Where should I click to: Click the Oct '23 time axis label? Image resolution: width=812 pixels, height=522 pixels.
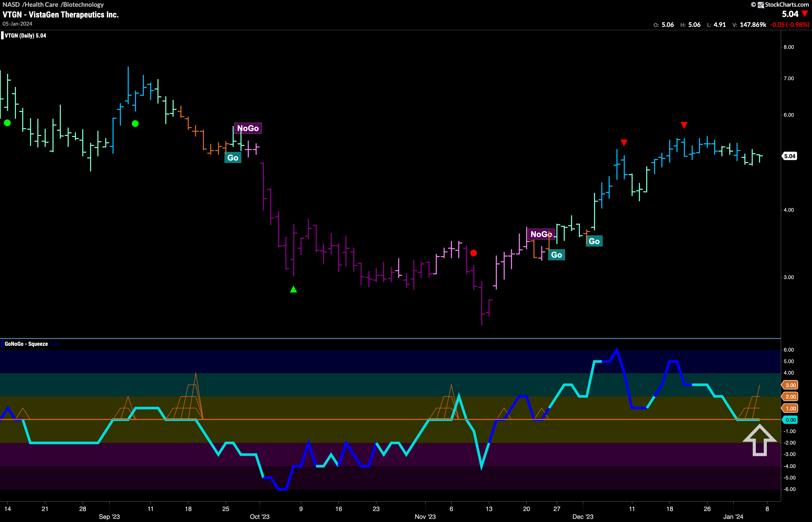point(259,517)
